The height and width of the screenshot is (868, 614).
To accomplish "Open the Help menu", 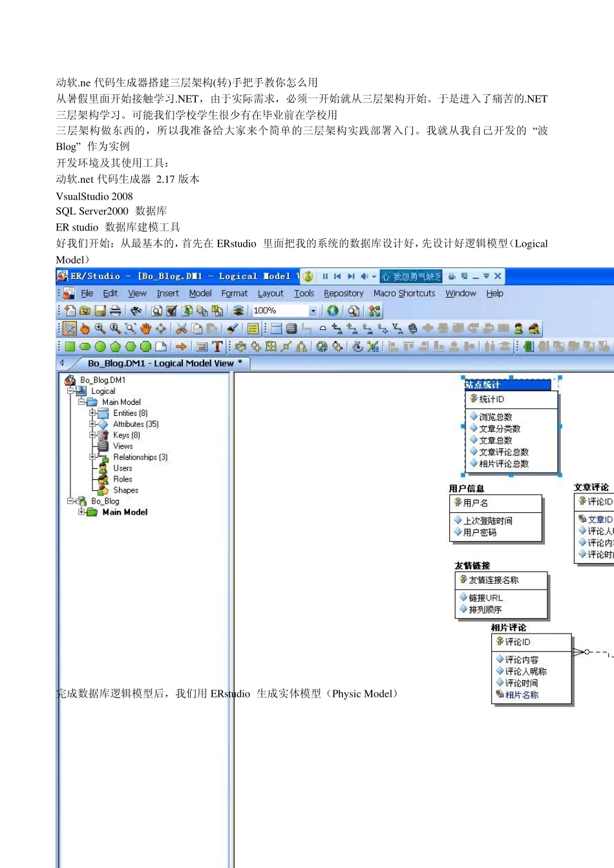I will pos(495,293).
